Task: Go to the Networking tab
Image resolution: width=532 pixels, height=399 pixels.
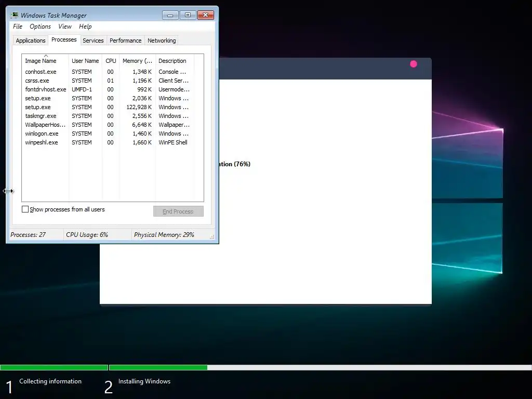Action: pos(162,41)
